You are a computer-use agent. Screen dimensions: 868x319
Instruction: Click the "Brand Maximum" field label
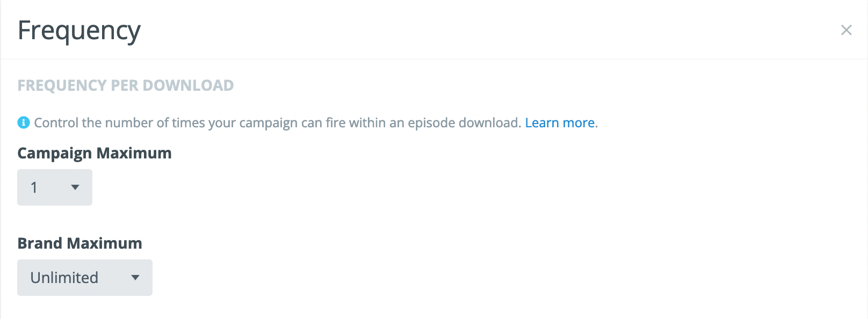pyautogui.click(x=80, y=243)
